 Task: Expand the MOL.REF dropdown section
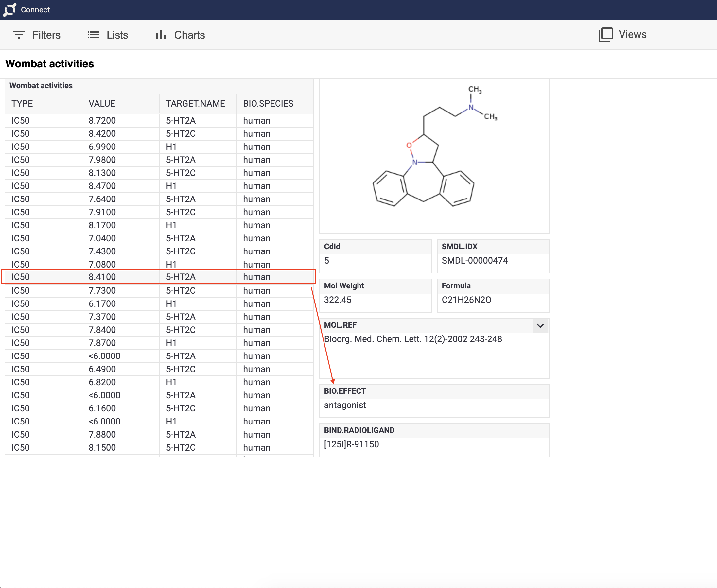tap(539, 325)
